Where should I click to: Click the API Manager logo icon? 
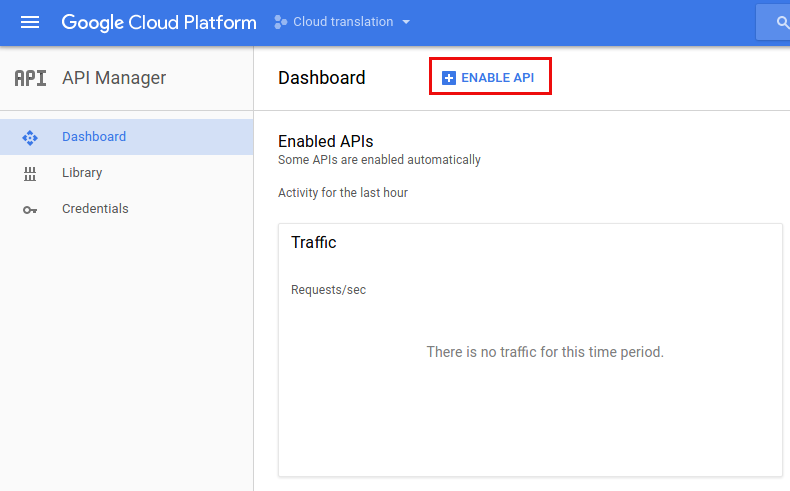click(30, 78)
